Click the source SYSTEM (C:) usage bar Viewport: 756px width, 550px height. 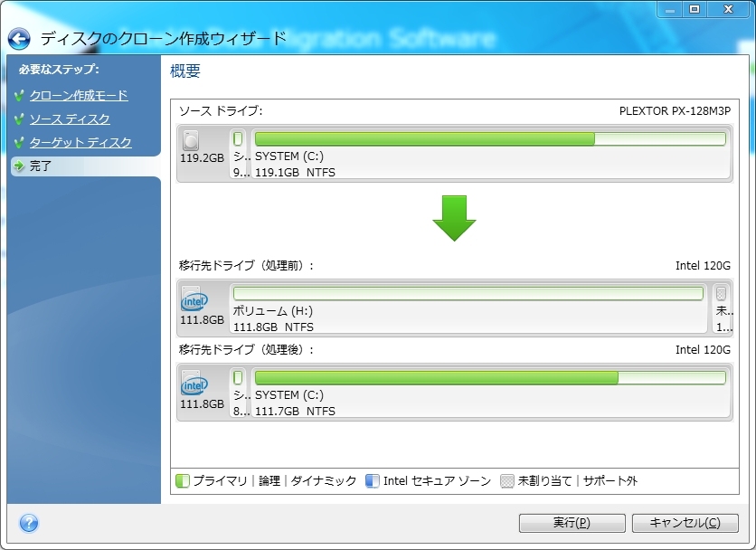[x=490, y=139]
